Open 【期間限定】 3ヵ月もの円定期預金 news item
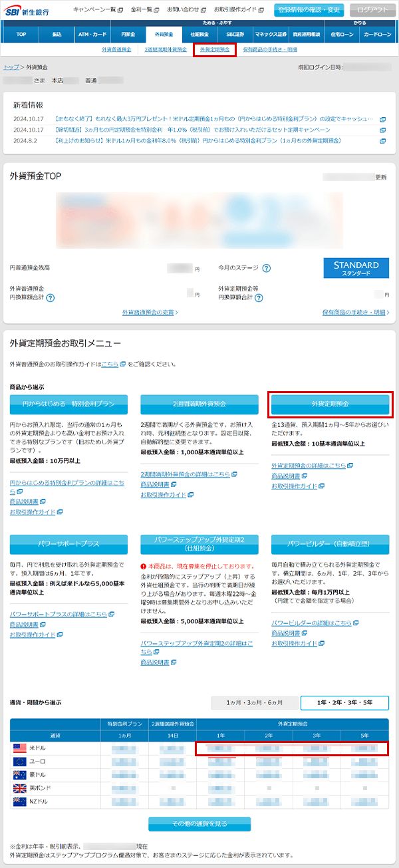 pos(193,130)
